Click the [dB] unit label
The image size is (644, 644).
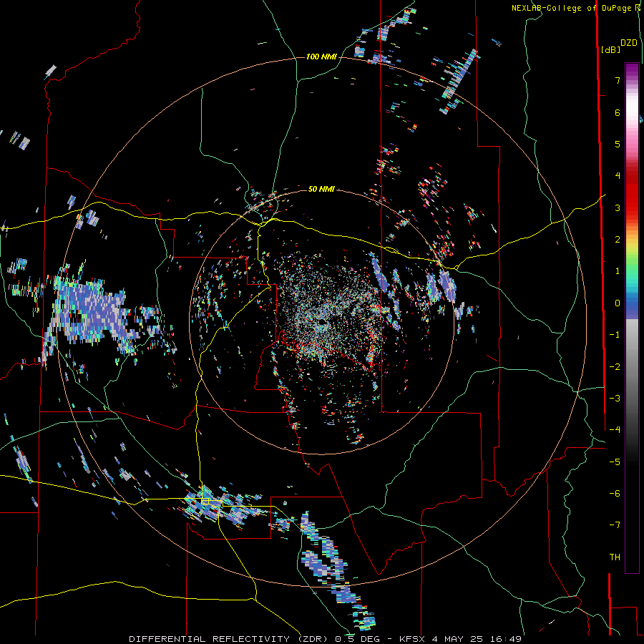click(611, 49)
